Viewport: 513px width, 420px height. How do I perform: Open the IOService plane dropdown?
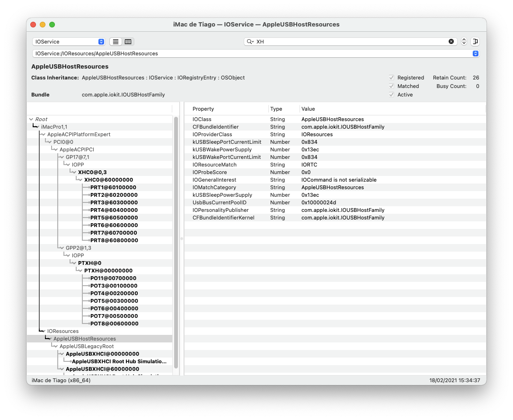tap(69, 42)
